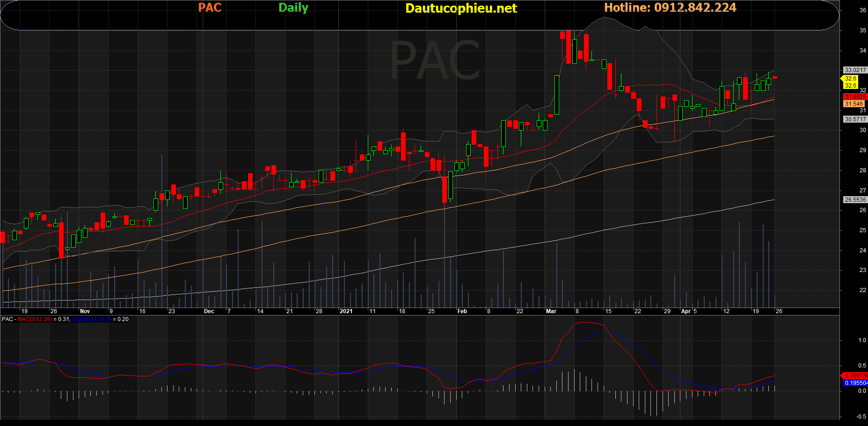868x426 pixels.
Task: Click date-axis label 15 in March
Action: pos(608,311)
